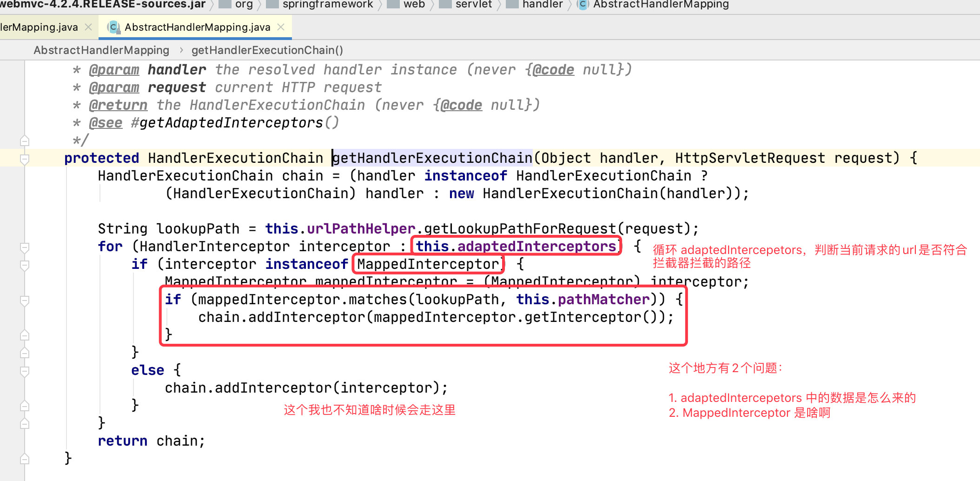Close the AbstractHandlerMapping.java tab

(x=280, y=27)
